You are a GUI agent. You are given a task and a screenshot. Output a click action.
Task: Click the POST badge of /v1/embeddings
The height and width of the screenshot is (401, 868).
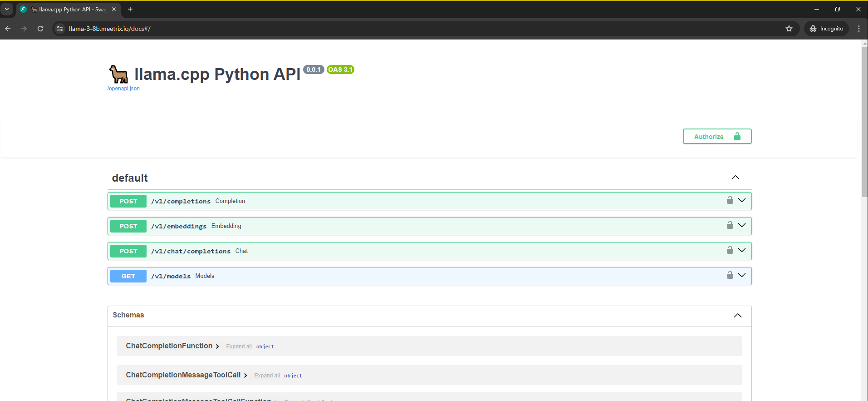tap(128, 226)
